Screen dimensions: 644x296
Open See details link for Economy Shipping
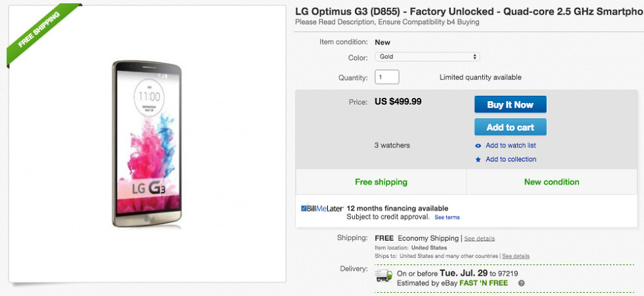pos(480,238)
